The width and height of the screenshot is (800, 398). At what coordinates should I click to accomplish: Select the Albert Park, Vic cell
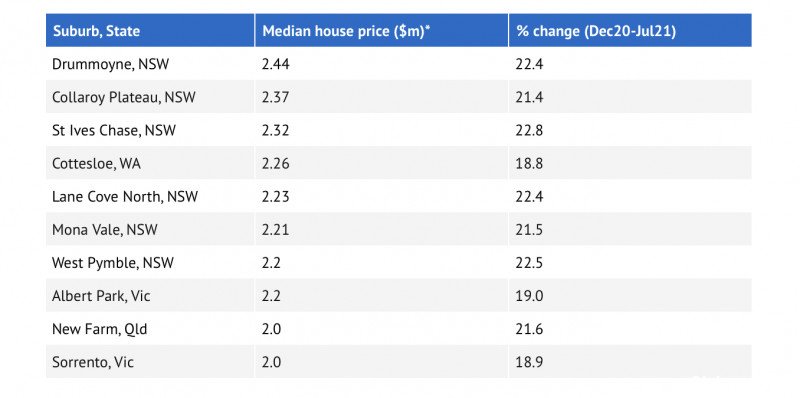coord(150,296)
